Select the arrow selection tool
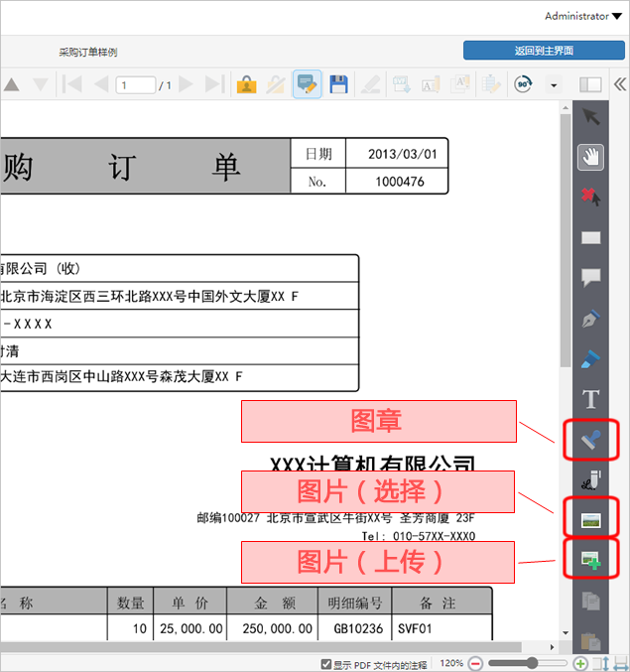 pyautogui.click(x=591, y=116)
